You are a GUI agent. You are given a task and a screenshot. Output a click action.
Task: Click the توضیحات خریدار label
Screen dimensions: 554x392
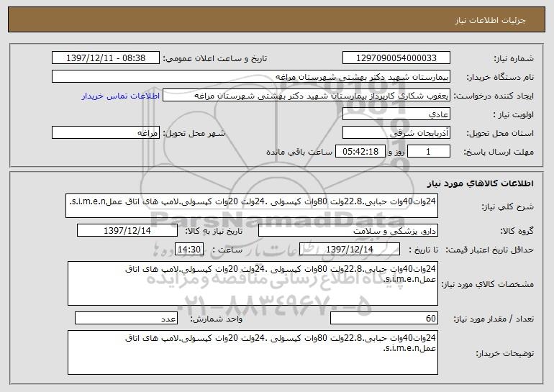click(x=505, y=353)
